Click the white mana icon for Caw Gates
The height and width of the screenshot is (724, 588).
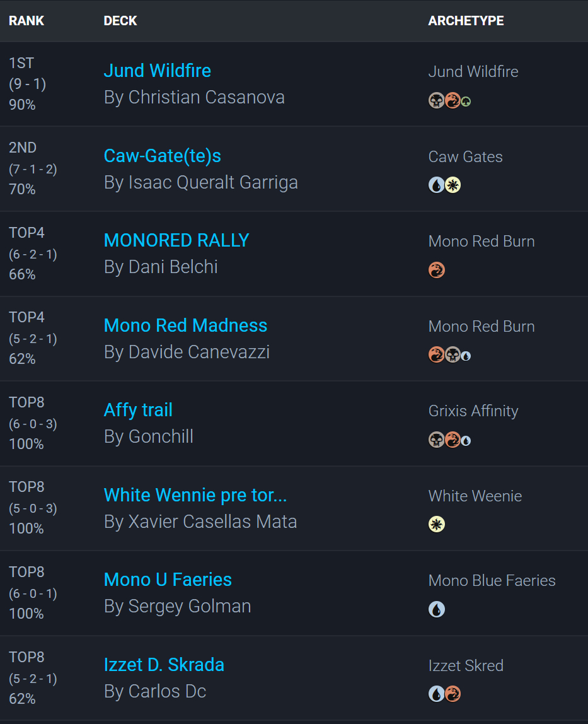pyautogui.click(x=453, y=185)
